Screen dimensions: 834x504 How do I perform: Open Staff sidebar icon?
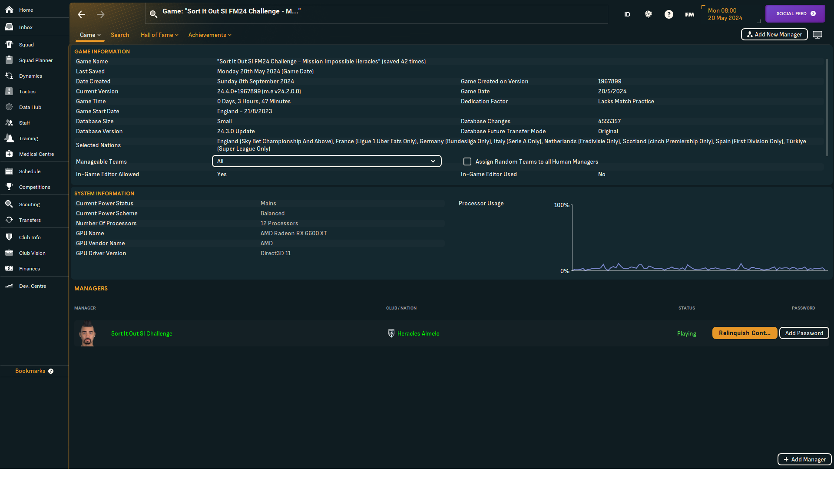(x=9, y=122)
